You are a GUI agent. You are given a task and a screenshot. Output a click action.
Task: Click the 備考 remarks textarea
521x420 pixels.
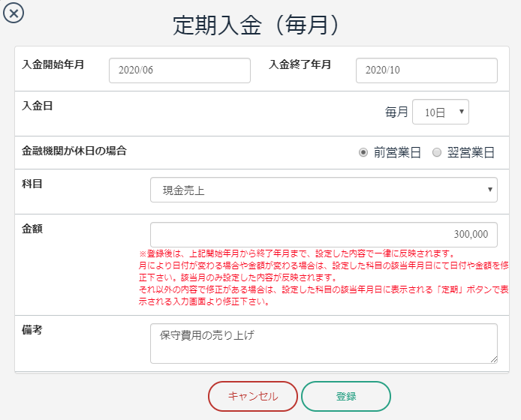click(324, 343)
